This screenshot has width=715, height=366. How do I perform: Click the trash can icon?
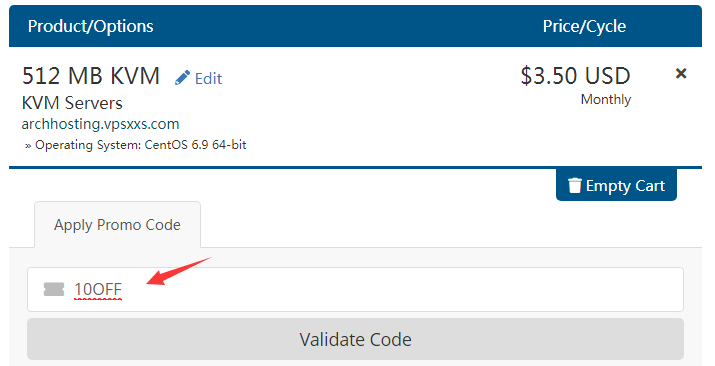[575, 186]
